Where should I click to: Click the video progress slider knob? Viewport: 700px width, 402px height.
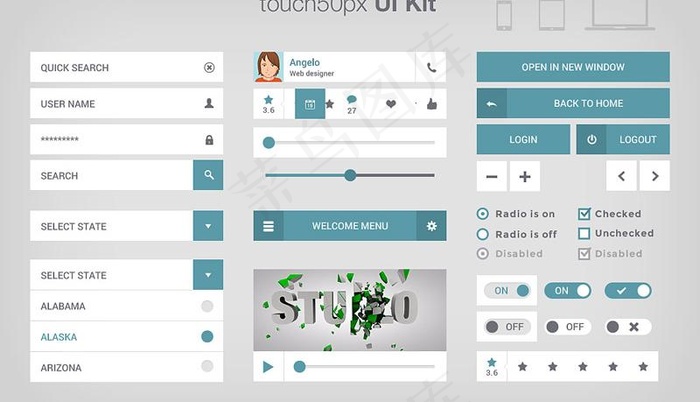click(x=300, y=367)
